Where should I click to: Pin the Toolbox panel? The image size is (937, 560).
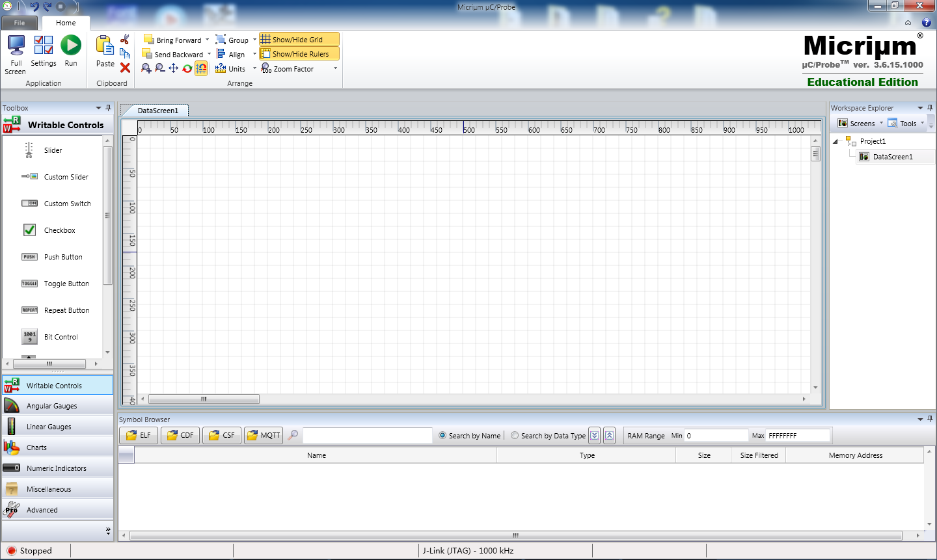point(109,107)
